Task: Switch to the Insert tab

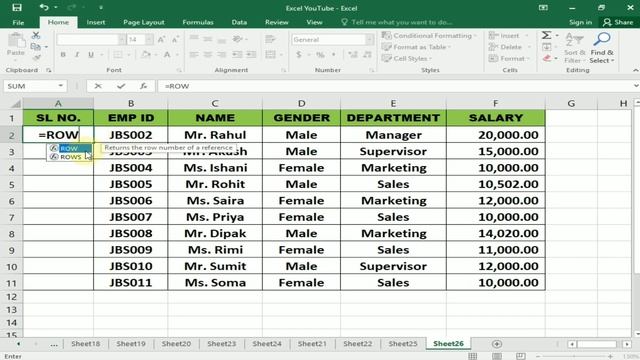Action: coord(96,22)
